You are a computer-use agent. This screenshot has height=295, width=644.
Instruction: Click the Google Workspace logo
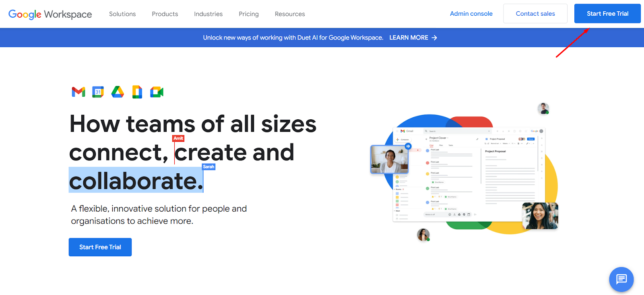tap(50, 14)
